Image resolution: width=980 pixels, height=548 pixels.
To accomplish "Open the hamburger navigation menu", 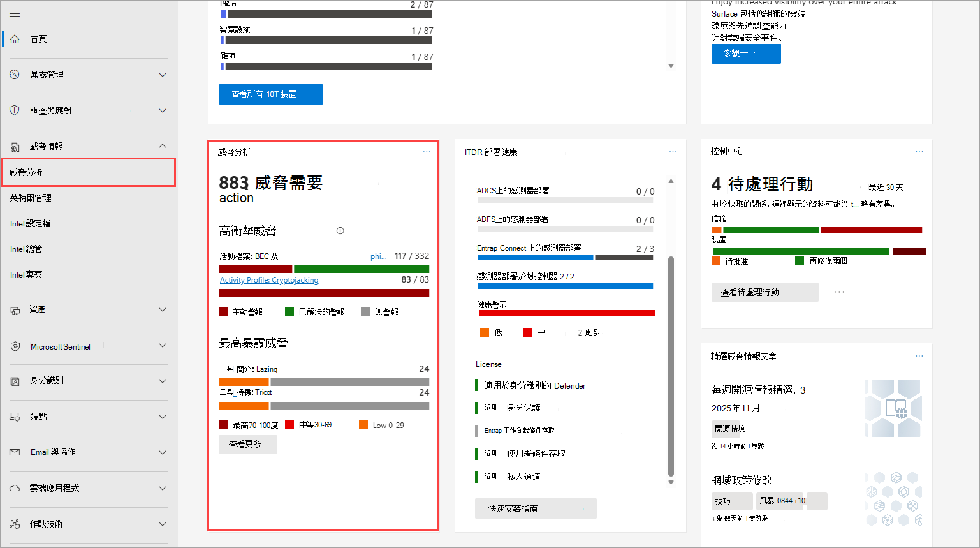I will (x=15, y=13).
